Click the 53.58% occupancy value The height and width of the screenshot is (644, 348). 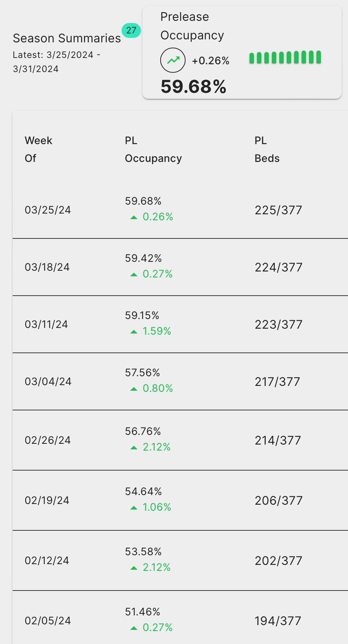[x=143, y=552]
